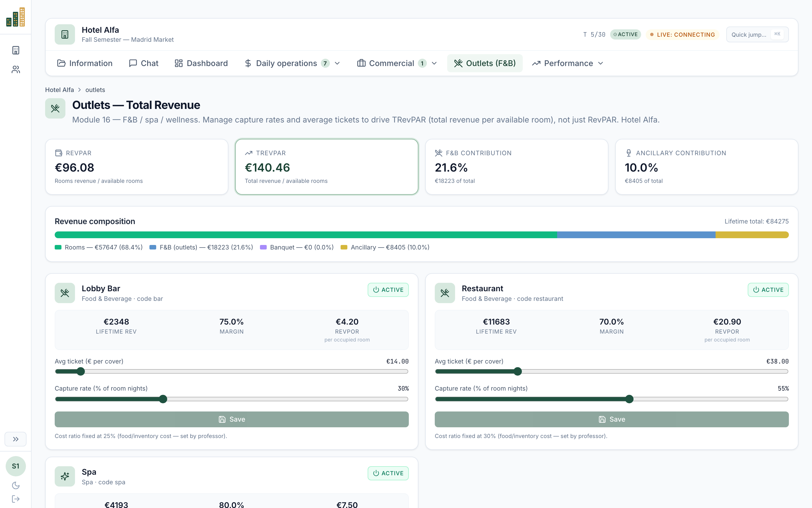Viewport: 812px width, 508px height.
Task: Click the Ancillary Contribution icon
Action: point(628,153)
